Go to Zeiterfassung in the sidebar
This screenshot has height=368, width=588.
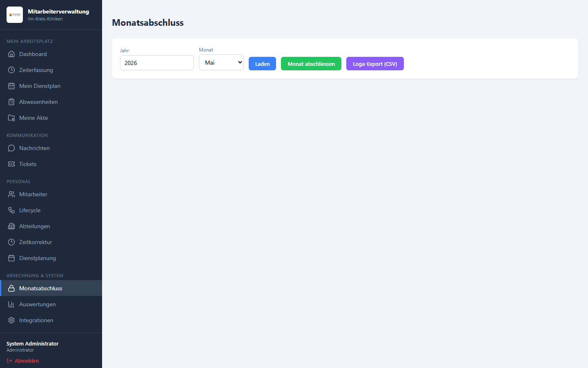tap(51, 70)
